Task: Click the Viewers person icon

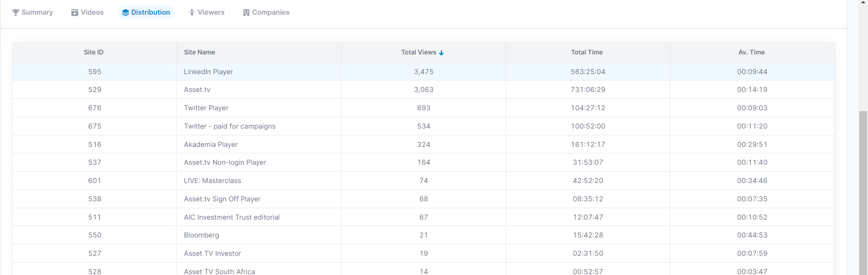Action: pos(192,12)
